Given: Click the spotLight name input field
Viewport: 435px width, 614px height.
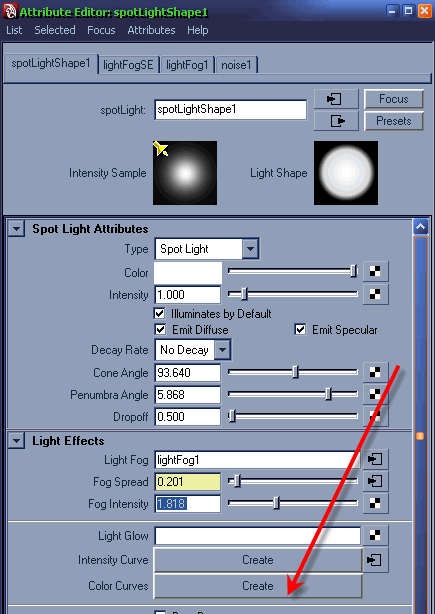Looking at the screenshot, I should click(x=230, y=110).
